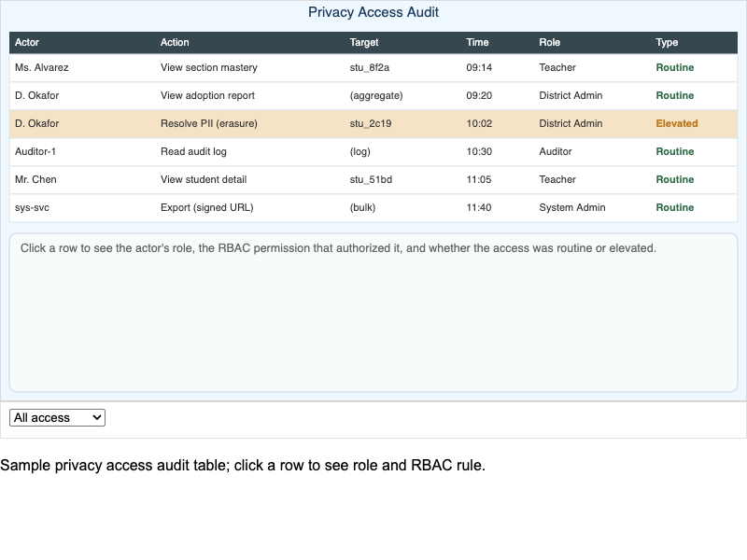Click the 10:02 time cell
The height and width of the screenshot is (560, 747).
click(x=479, y=124)
